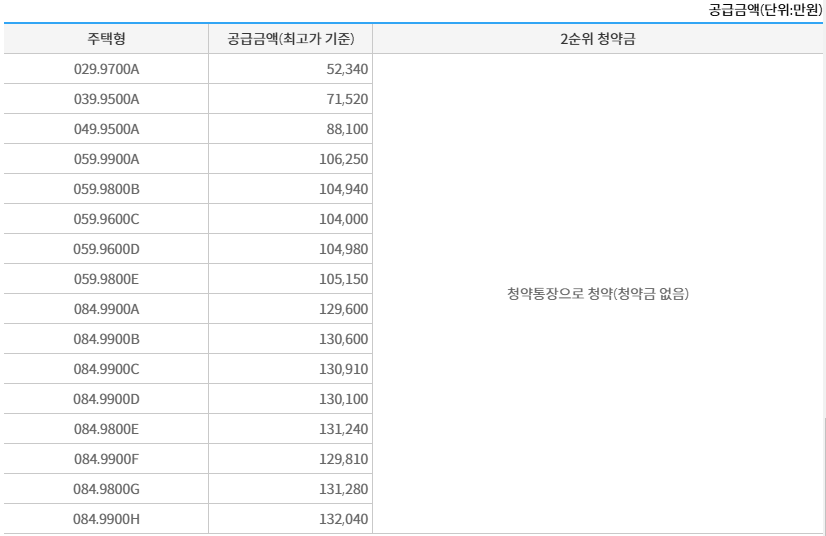The image size is (826, 536).
Task: Select the price 130,910
Action: pyautogui.click(x=343, y=369)
